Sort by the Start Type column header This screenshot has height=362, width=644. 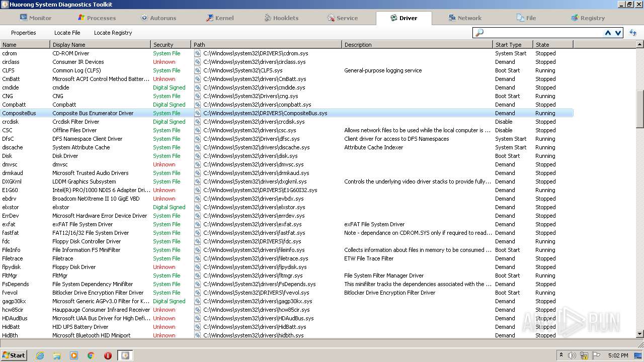click(x=513, y=45)
